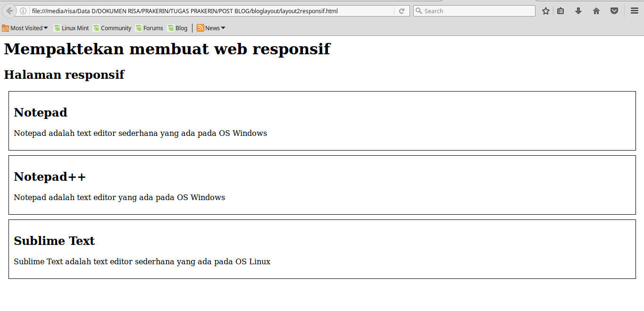This screenshot has width=644, height=311.
Task: Expand the Most Visited bookmarks dropdown
Action: (25, 28)
